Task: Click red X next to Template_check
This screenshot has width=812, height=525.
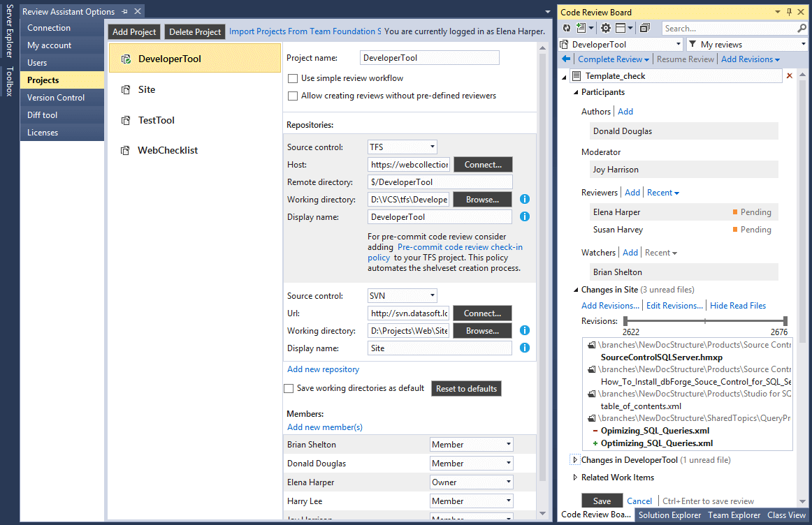Action: tap(790, 75)
